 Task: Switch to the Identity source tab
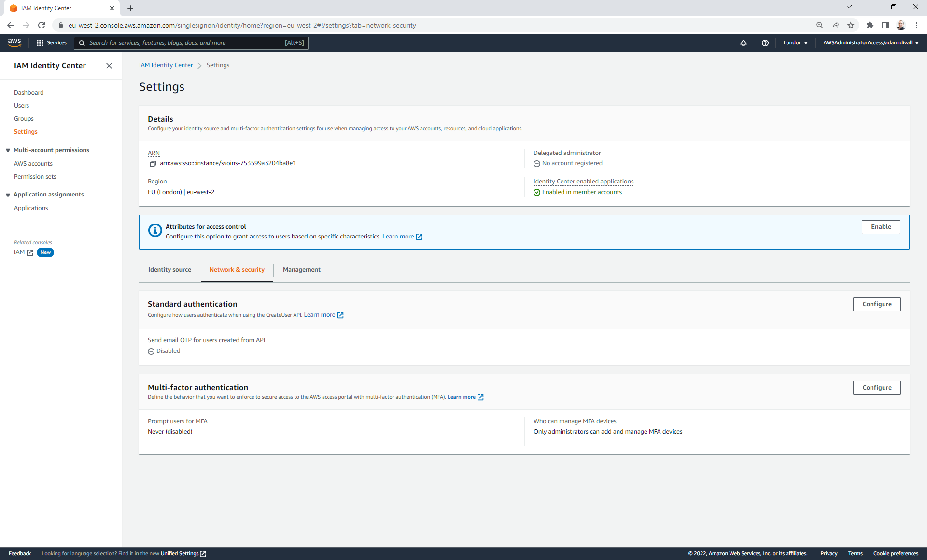169,270
